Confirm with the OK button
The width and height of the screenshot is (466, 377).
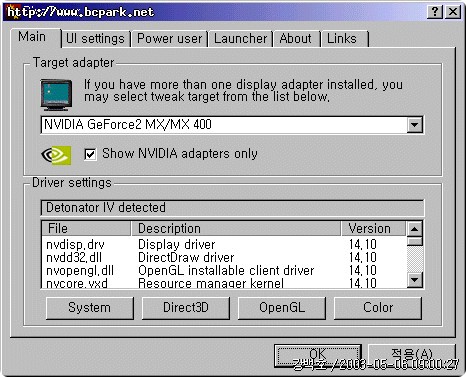pyautogui.click(x=318, y=356)
